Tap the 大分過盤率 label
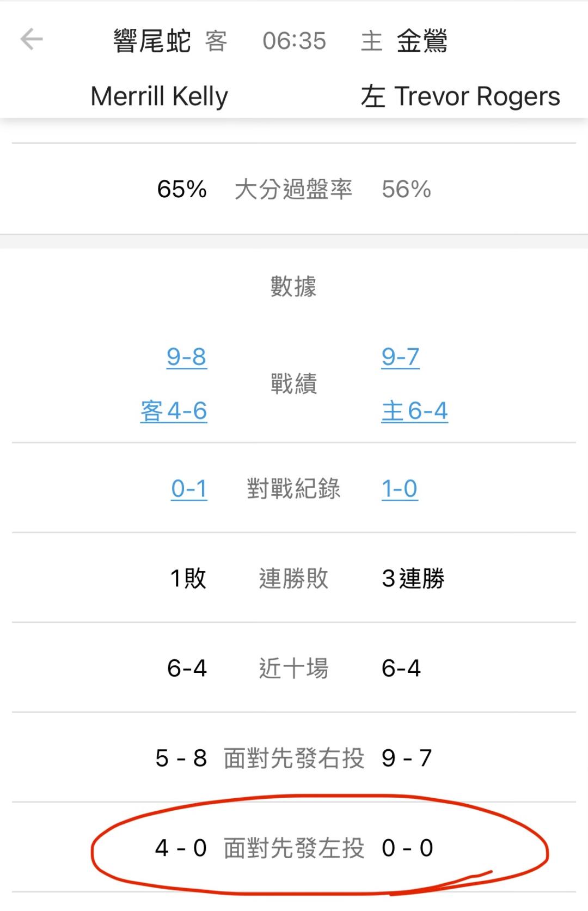The height and width of the screenshot is (911, 588). 293,190
